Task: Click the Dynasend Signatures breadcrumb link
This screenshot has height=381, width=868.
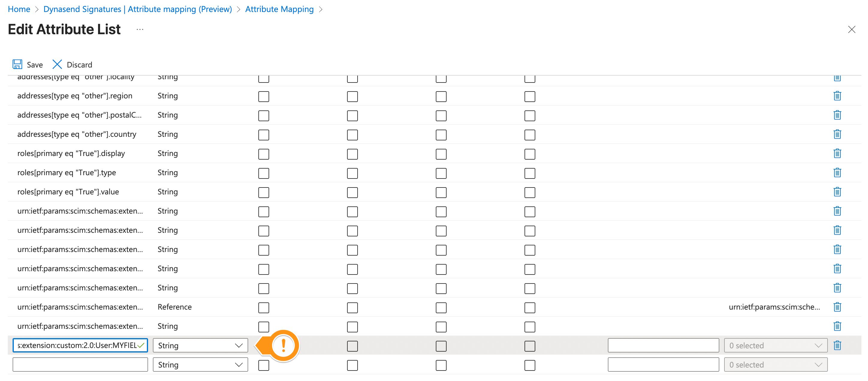Action: [138, 9]
